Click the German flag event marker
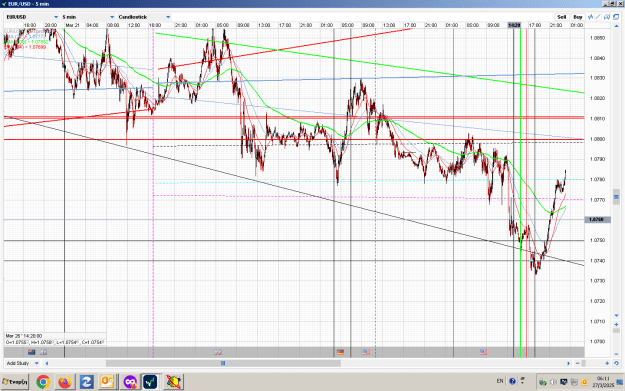The image size is (625, 391). click(340, 352)
